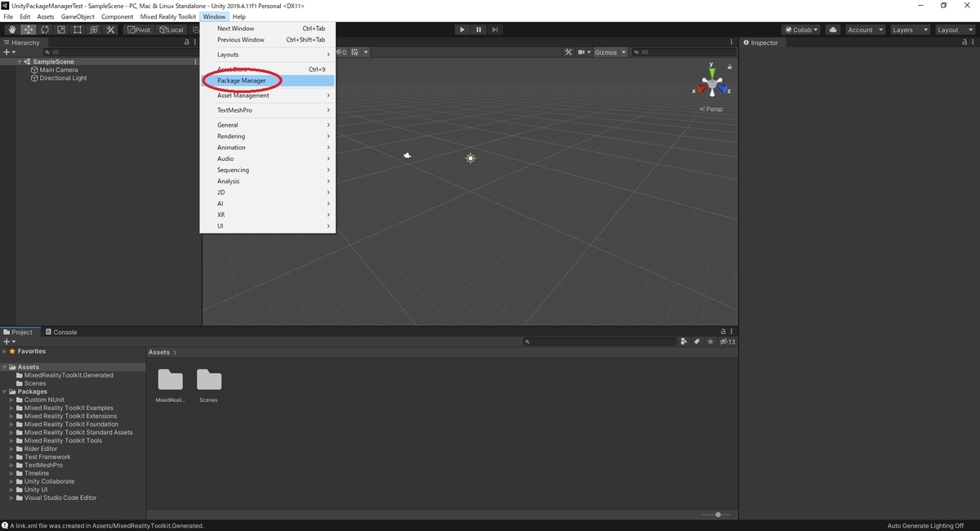
Task: Open the Mixed Reality Toolkit menu
Action: pos(168,16)
